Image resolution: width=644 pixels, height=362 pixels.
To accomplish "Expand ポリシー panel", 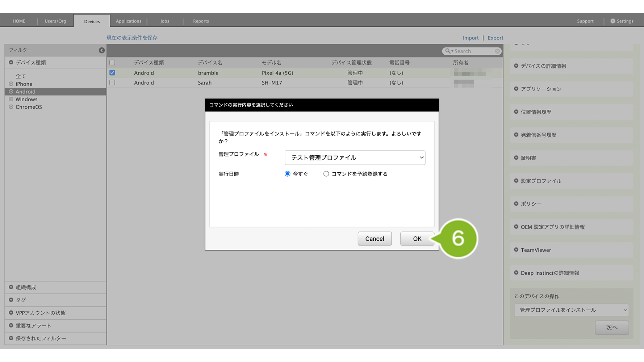I will click(571, 204).
